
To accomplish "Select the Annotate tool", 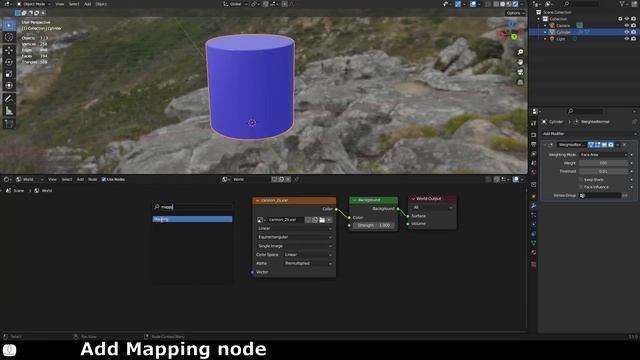I will click(9, 99).
